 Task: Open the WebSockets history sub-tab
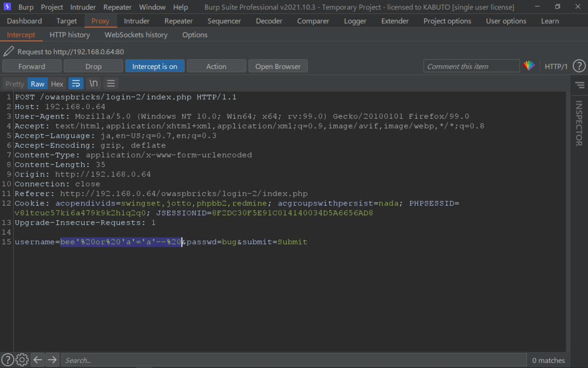(136, 35)
